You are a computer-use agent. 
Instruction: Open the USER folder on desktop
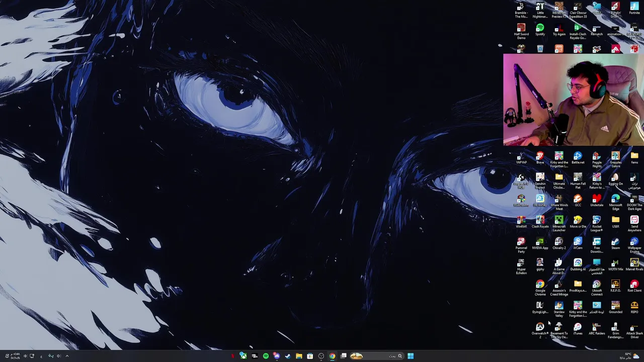[x=615, y=222]
